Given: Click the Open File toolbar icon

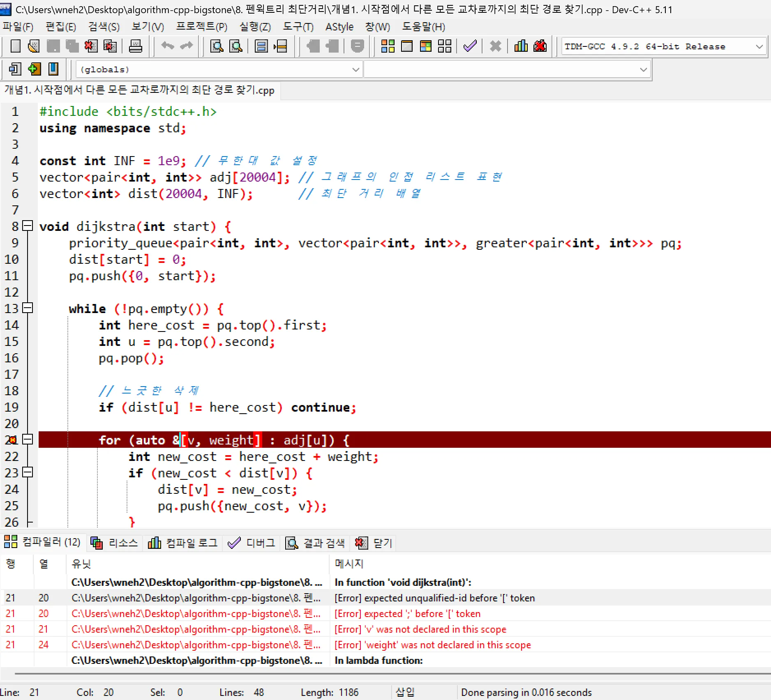Looking at the screenshot, I should tap(34, 46).
